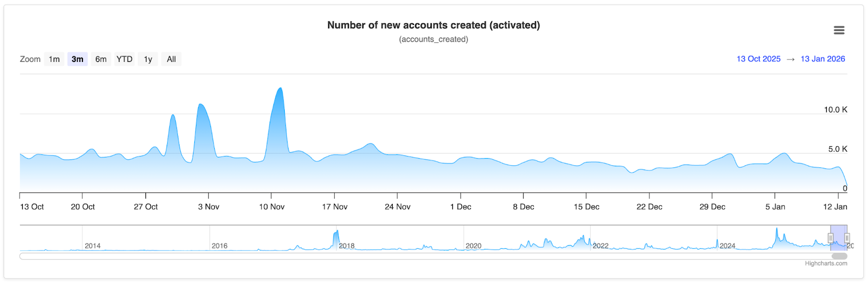868x282 pixels.
Task: Choose the 1y zoom button
Action: [x=148, y=59]
